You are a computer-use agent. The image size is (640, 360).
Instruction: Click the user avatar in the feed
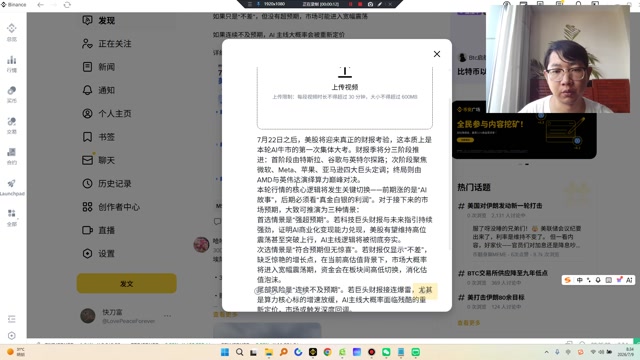coord(201,244)
